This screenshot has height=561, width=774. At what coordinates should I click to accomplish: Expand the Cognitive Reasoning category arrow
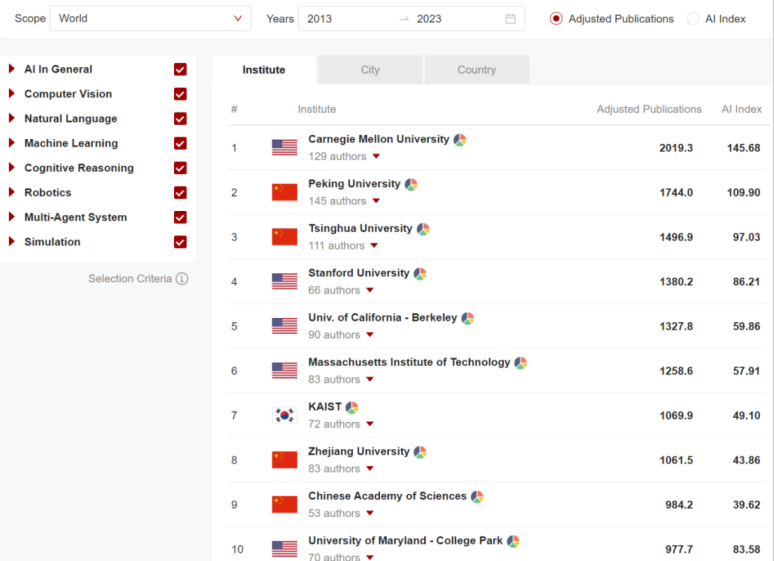click(11, 167)
